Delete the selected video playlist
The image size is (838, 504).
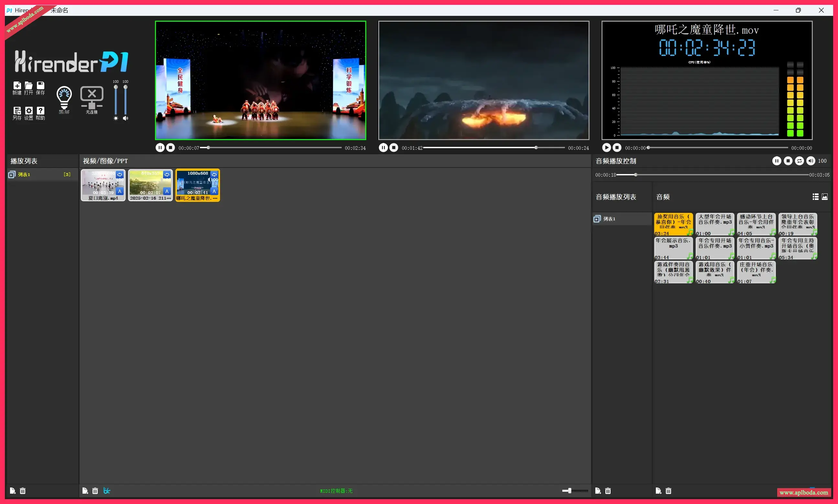coord(23,491)
